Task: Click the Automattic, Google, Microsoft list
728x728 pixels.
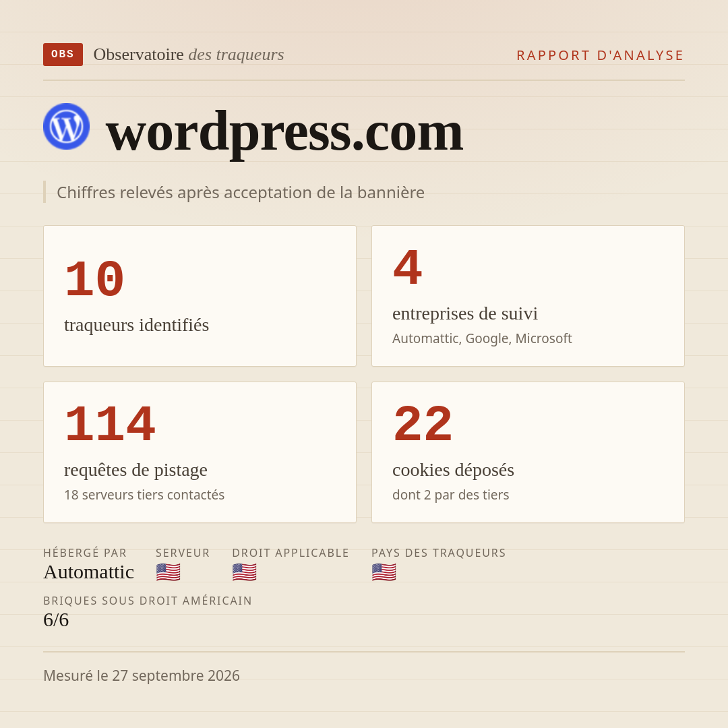Action: 482,338
